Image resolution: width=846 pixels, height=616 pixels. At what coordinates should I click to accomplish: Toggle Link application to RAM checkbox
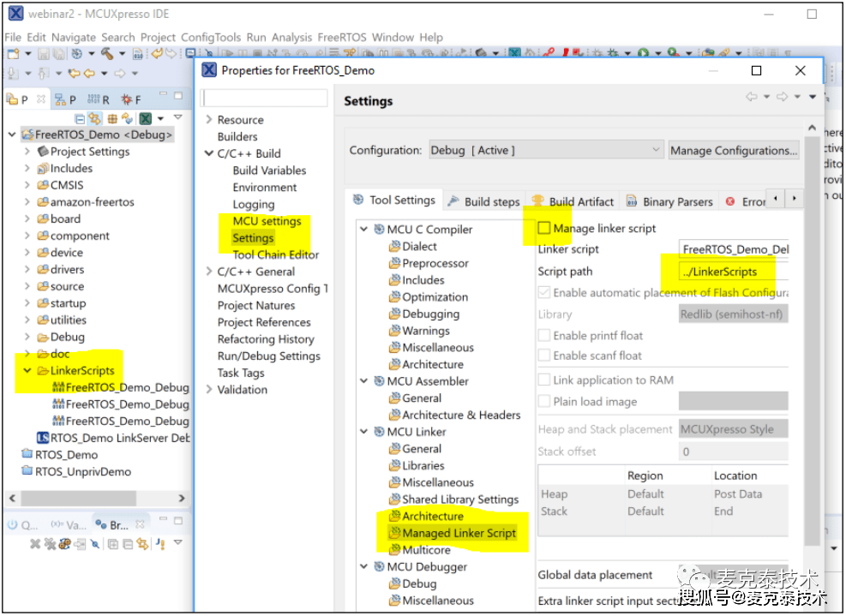(x=543, y=380)
